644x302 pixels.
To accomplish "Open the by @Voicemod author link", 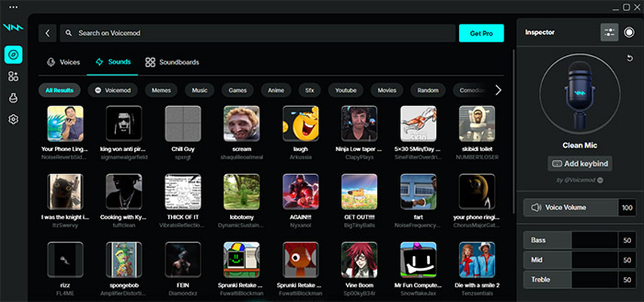I will click(x=579, y=180).
